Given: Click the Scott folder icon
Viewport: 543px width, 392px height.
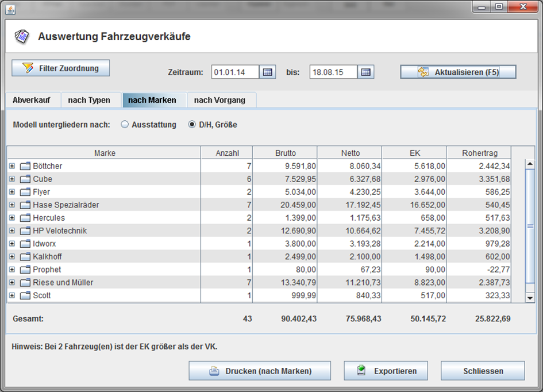Looking at the screenshot, I should tap(25, 295).
